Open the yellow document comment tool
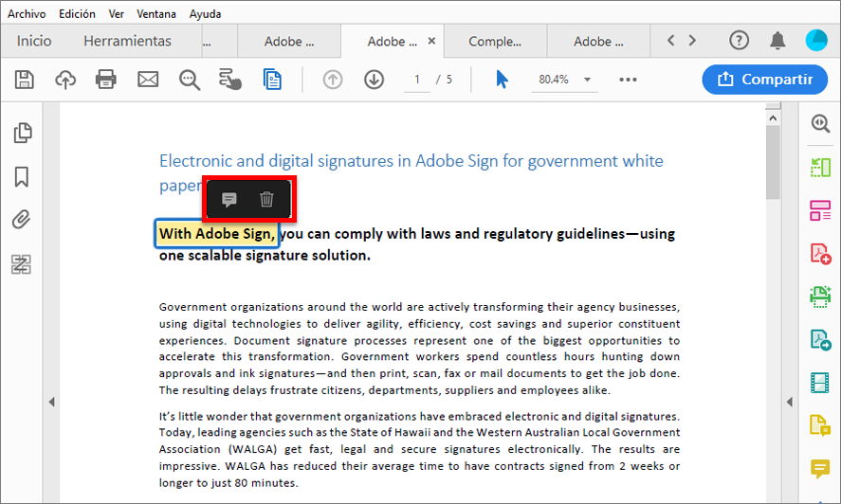This screenshot has width=841, height=504. coord(820,425)
